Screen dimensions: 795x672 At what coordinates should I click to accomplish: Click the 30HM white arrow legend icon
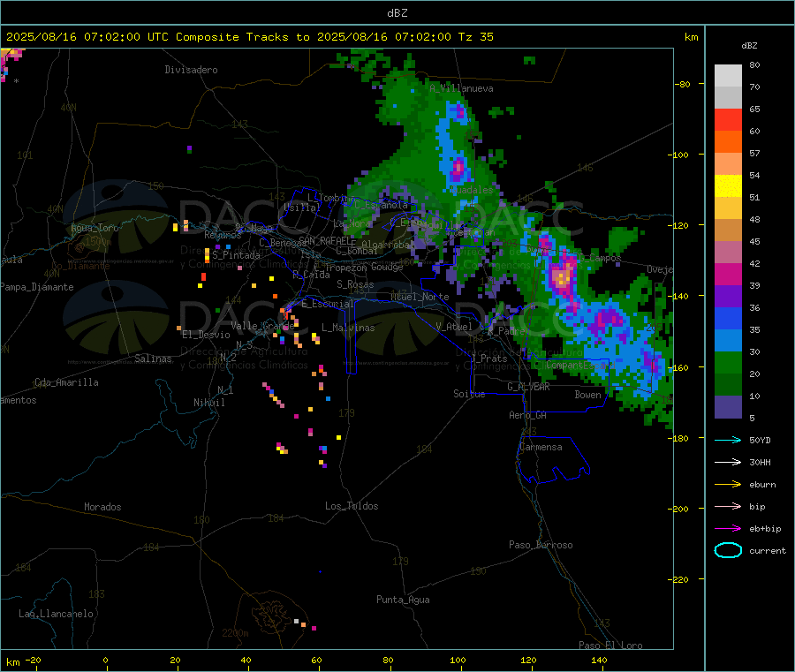tap(728, 462)
